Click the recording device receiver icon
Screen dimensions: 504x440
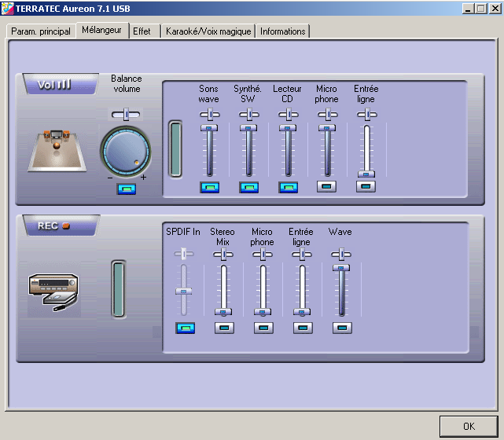(x=53, y=292)
